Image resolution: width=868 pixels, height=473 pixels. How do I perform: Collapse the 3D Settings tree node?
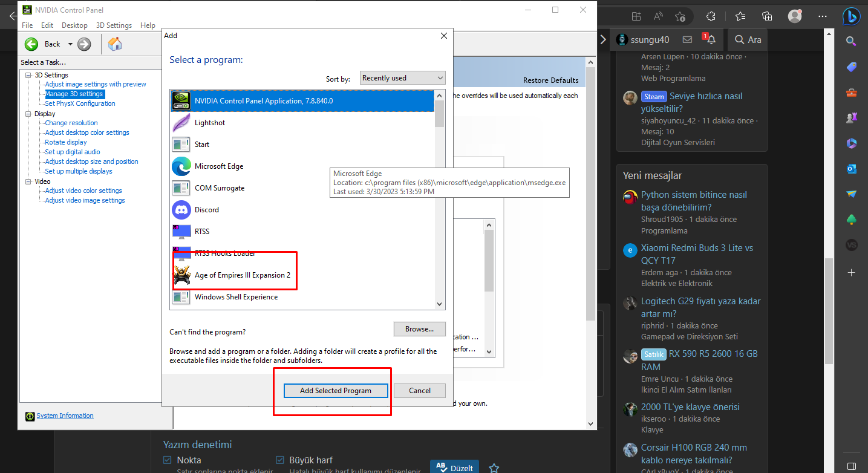(x=28, y=75)
